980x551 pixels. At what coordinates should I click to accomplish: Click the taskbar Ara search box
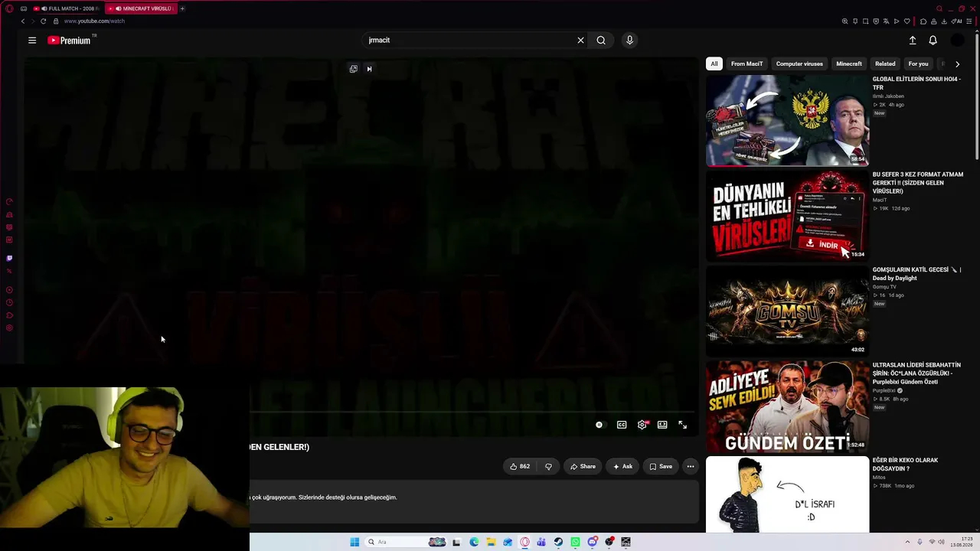407,542
